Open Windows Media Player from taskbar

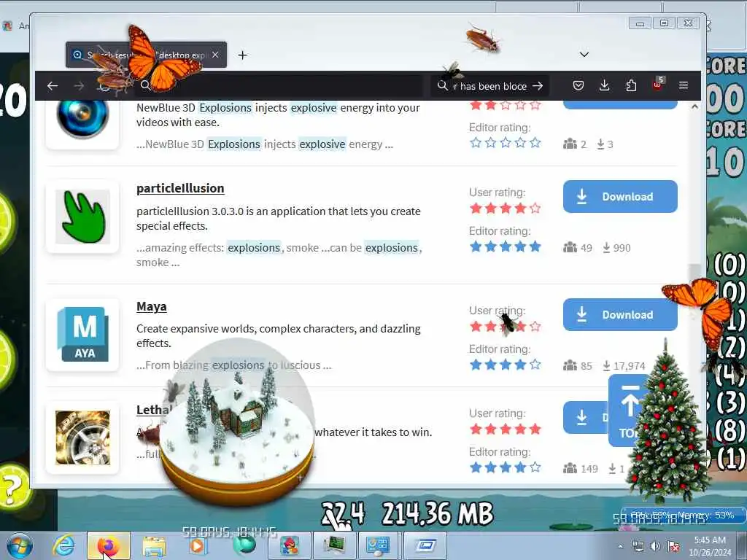point(196,545)
